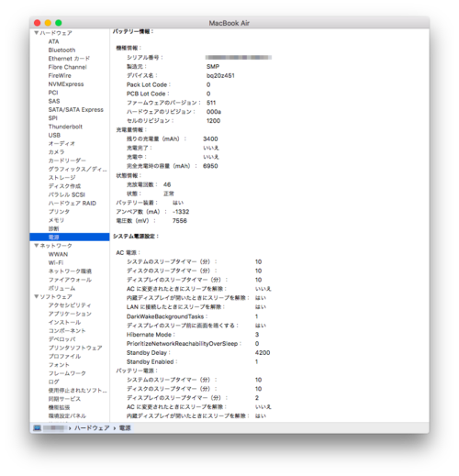
Task: Collapse the ネットワーク section triangle
Action: pos(37,246)
